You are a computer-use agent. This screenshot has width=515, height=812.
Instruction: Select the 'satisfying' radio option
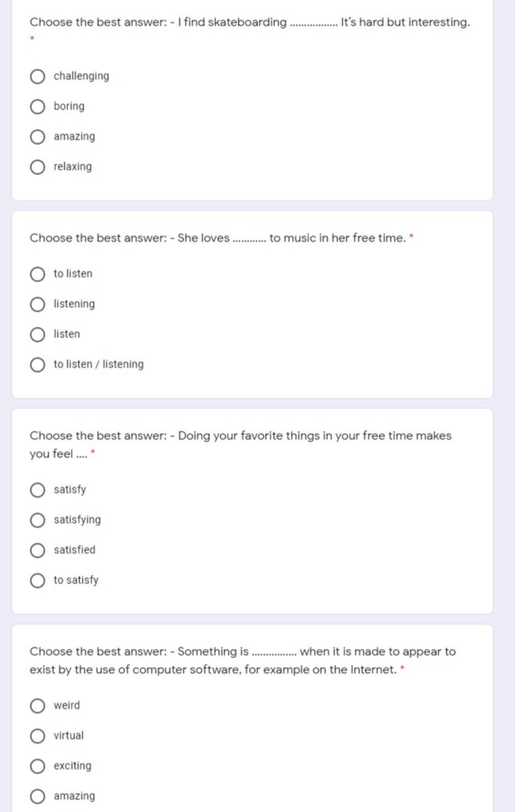38,521
